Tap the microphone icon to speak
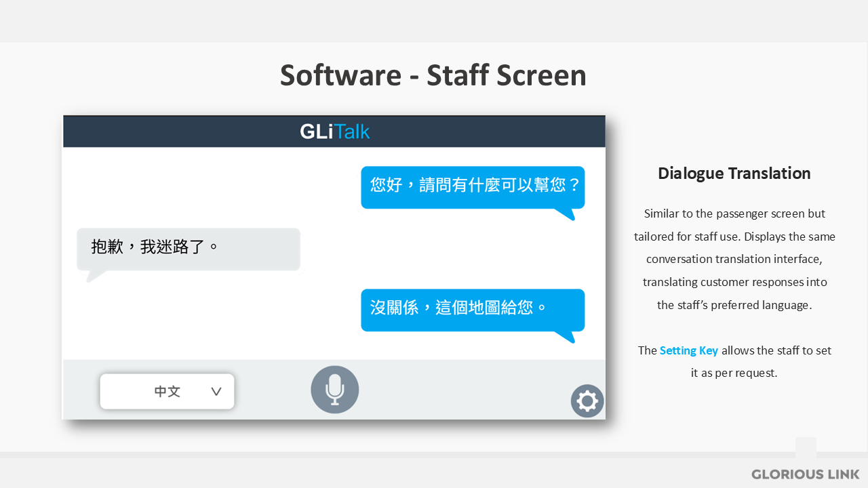Screen dimensions: 868x488 click(334, 390)
